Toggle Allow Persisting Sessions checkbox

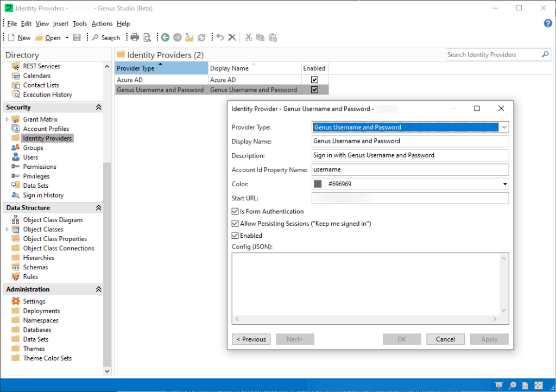235,224
